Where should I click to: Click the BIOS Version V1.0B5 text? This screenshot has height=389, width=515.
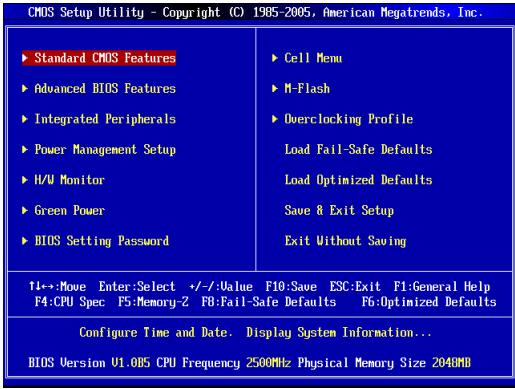(89, 363)
